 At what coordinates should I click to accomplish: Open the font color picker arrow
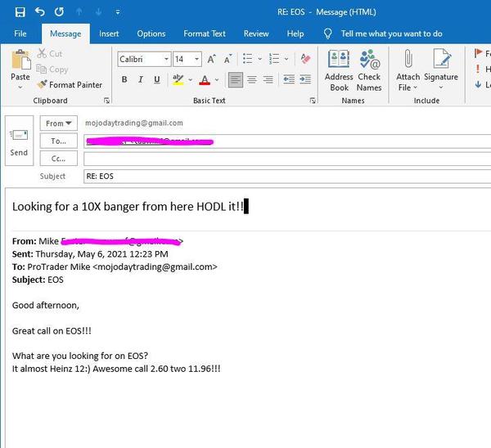point(215,79)
